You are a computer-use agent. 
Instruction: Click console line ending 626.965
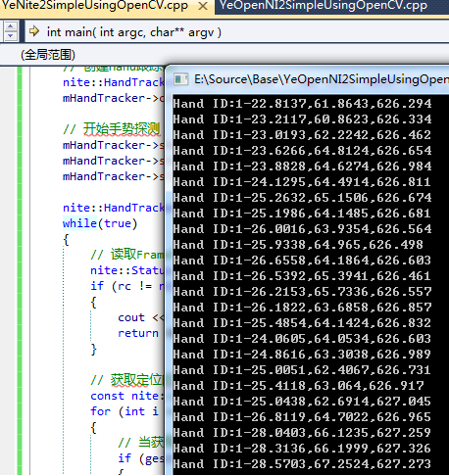click(x=302, y=417)
